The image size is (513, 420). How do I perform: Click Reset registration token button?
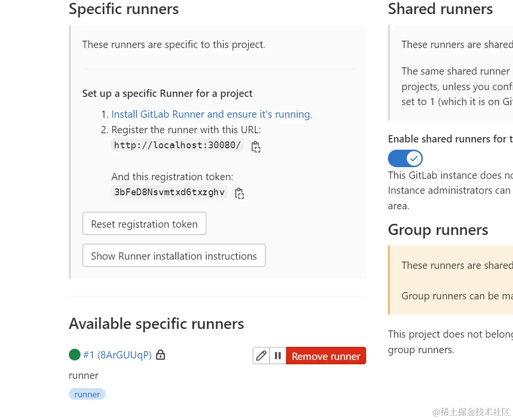pos(144,224)
